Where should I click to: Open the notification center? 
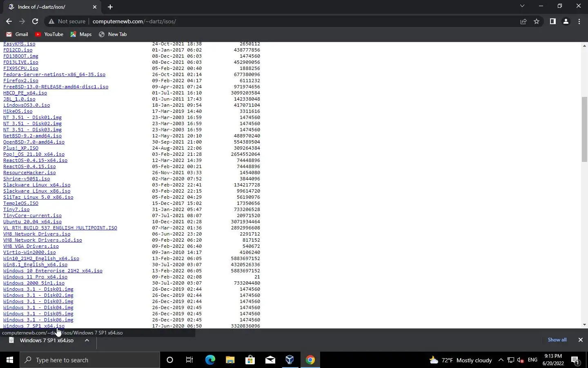[575, 360]
